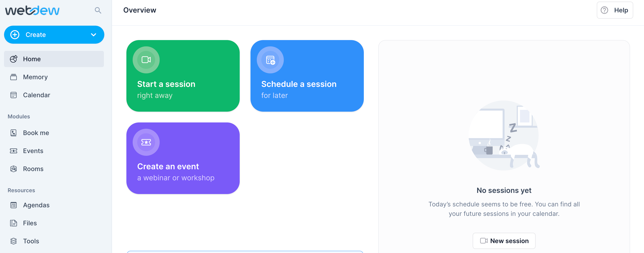644x253 pixels.
Task: Click the Rooms icon in sidebar
Action: tap(13, 169)
